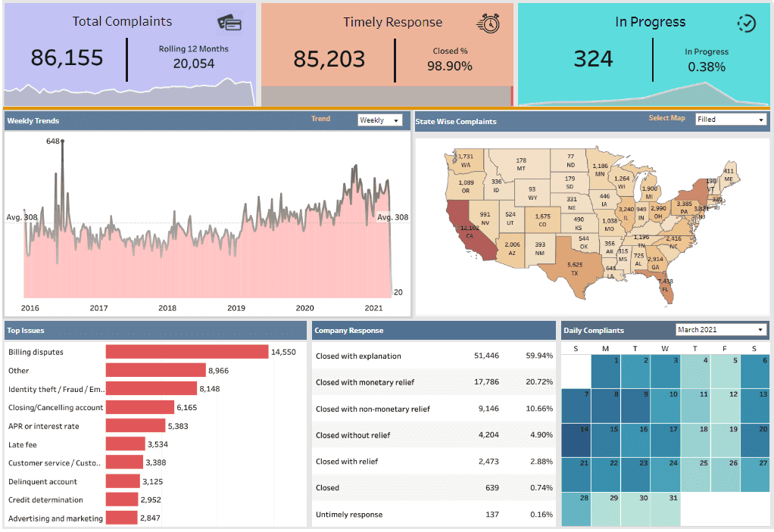The image size is (774, 532).
Task: Open the Select Map Filled dropdown
Action: point(730,120)
